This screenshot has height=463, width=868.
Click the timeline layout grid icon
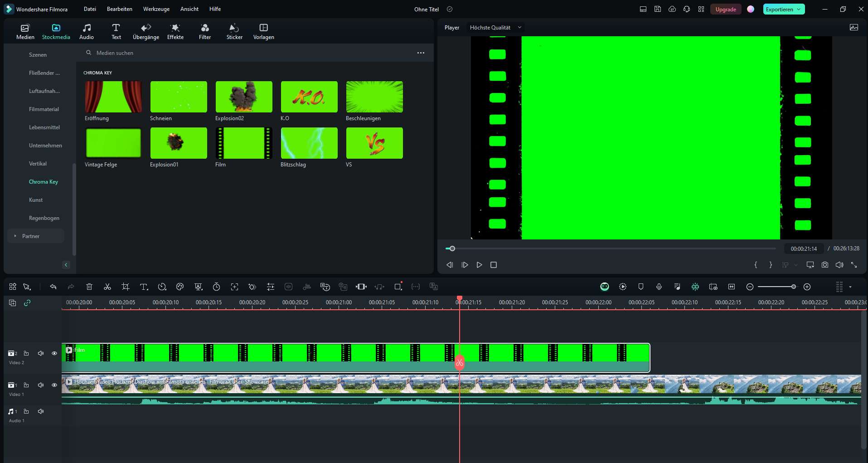pos(13,287)
